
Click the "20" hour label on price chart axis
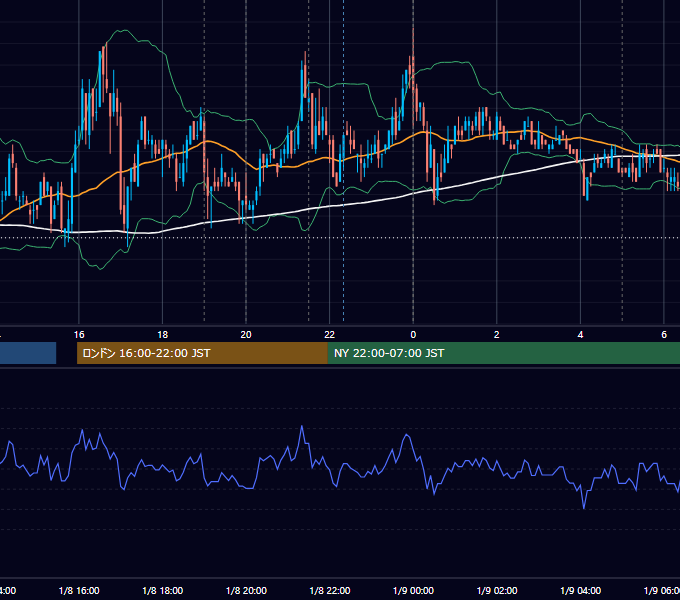click(246, 335)
